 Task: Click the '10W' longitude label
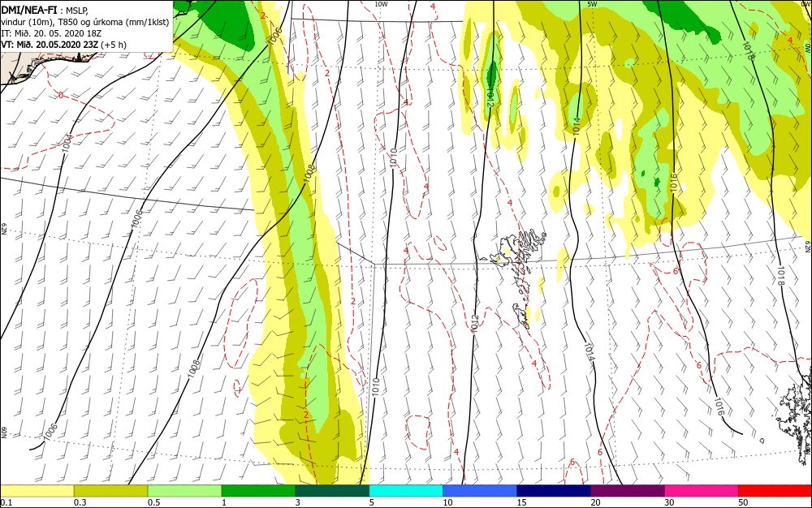coord(381,4)
